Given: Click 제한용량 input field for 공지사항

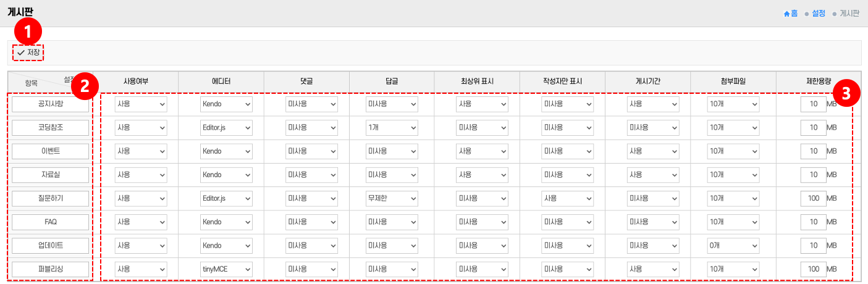Looking at the screenshot, I should 812,104.
